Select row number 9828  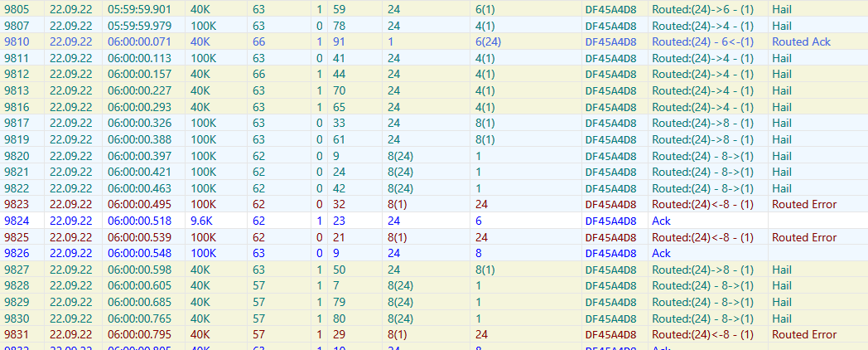15,286
